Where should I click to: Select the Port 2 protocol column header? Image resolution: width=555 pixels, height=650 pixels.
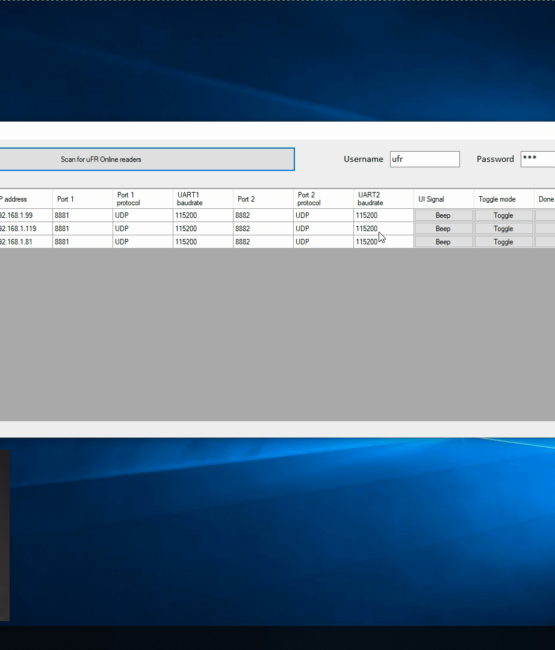coord(323,199)
